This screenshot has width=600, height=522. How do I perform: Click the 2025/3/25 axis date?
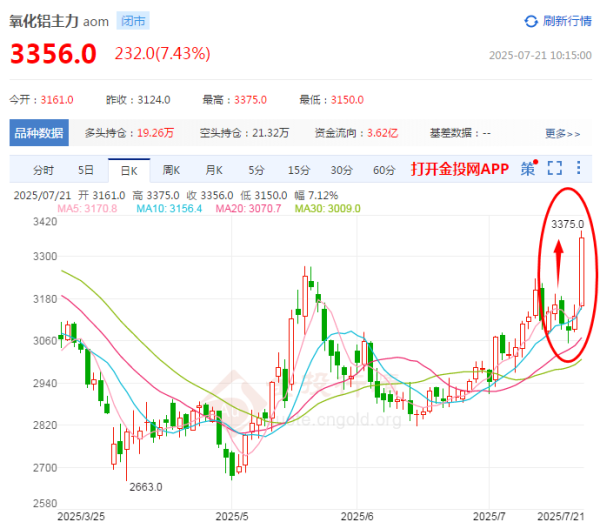(x=81, y=516)
